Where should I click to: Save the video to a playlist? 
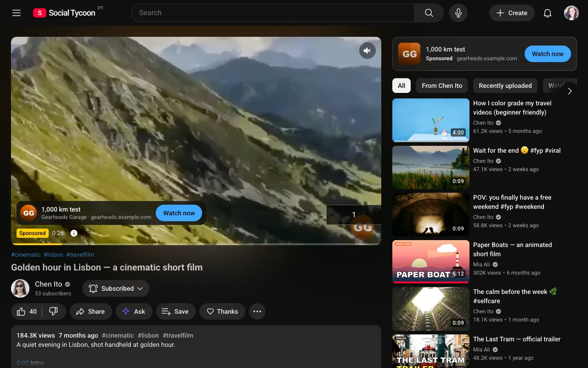click(175, 311)
